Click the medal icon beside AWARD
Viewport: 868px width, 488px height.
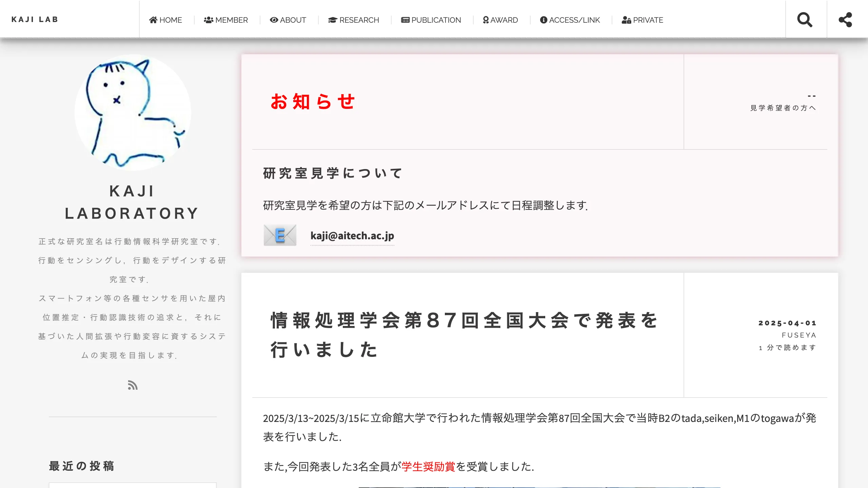[x=485, y=20]
